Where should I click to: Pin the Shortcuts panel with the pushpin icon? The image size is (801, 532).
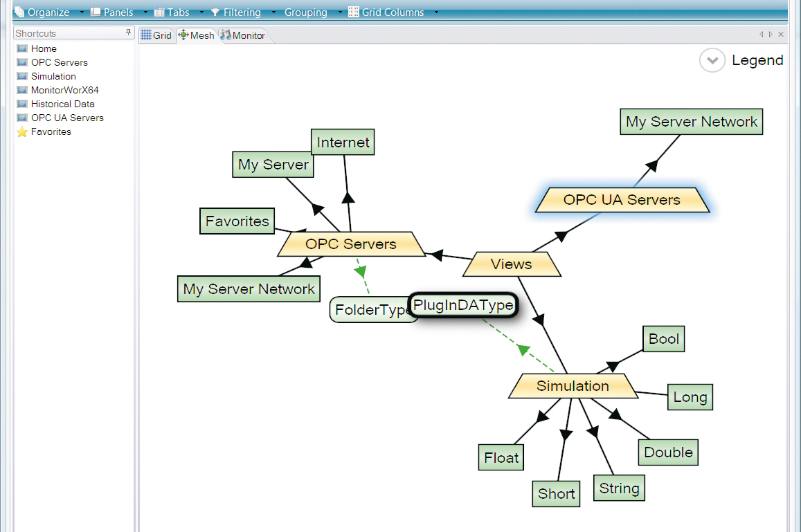[128, 33]
